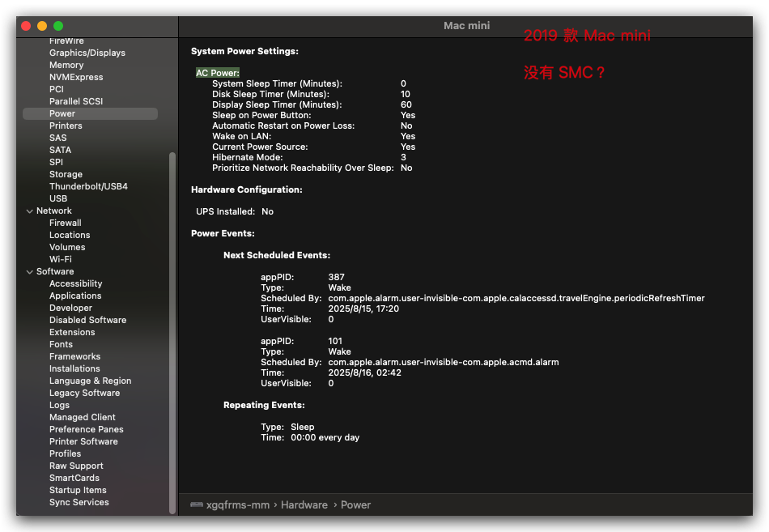Viewport: 769px width, 532px height.
Task: Click the com.apple.acmd.alarm scheduled text
Action: 444,362
